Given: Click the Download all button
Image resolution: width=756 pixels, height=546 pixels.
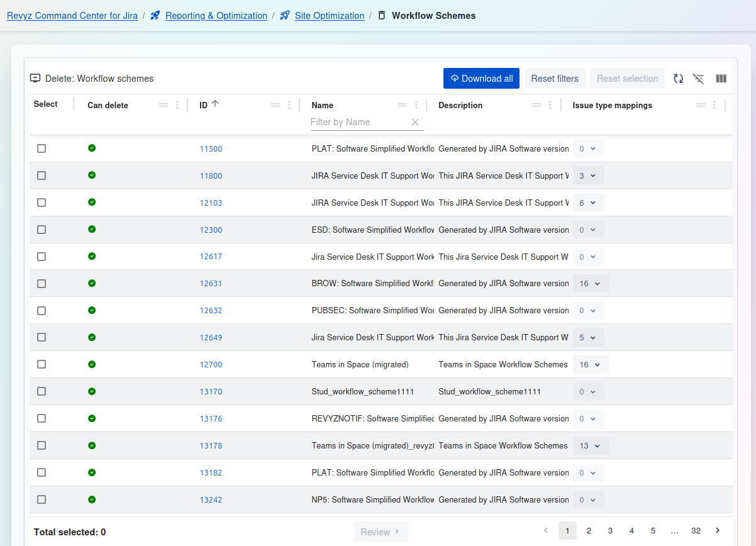Looking at the screenshot, I should coord(481,79).
